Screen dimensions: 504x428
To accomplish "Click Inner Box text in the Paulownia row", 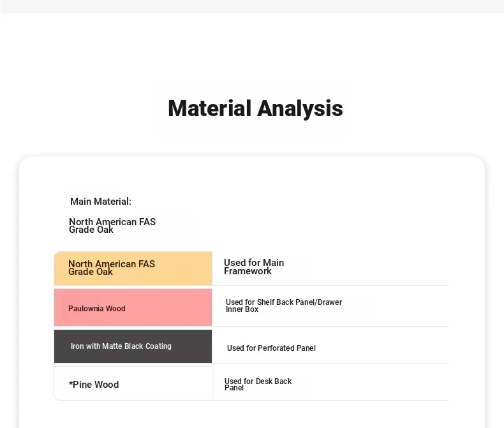I will [242, 309].
